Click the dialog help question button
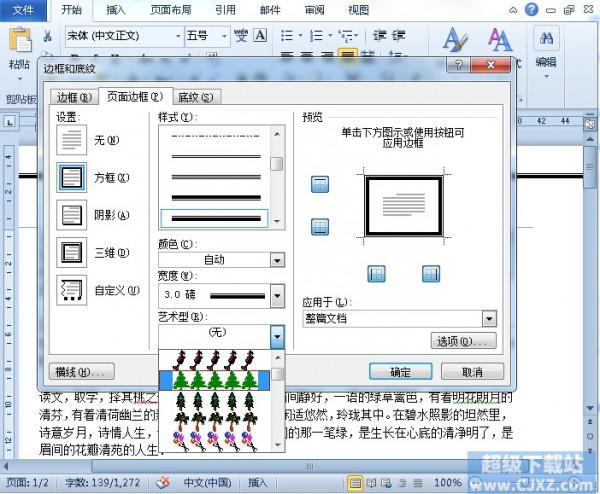The height and width of the screenshot is (494, 600). 459,65
